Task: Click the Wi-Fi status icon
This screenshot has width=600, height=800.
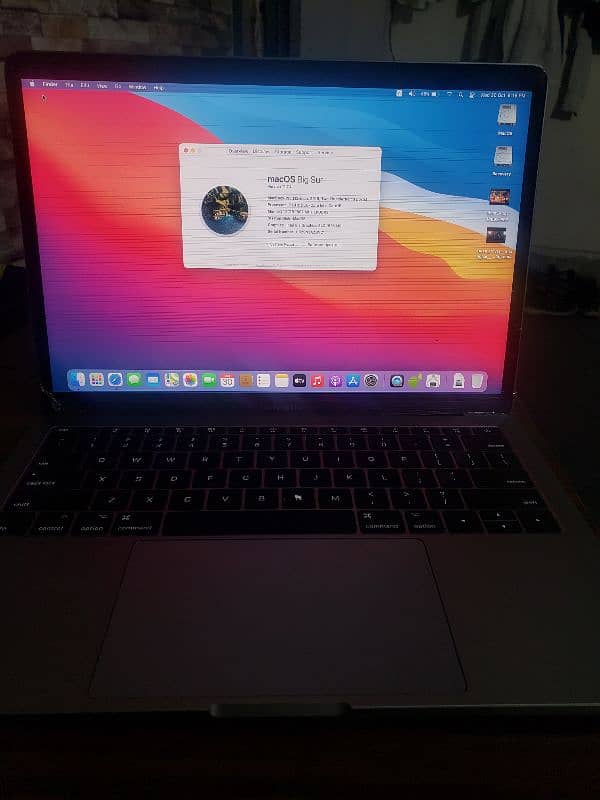Action: click(449, 94)
